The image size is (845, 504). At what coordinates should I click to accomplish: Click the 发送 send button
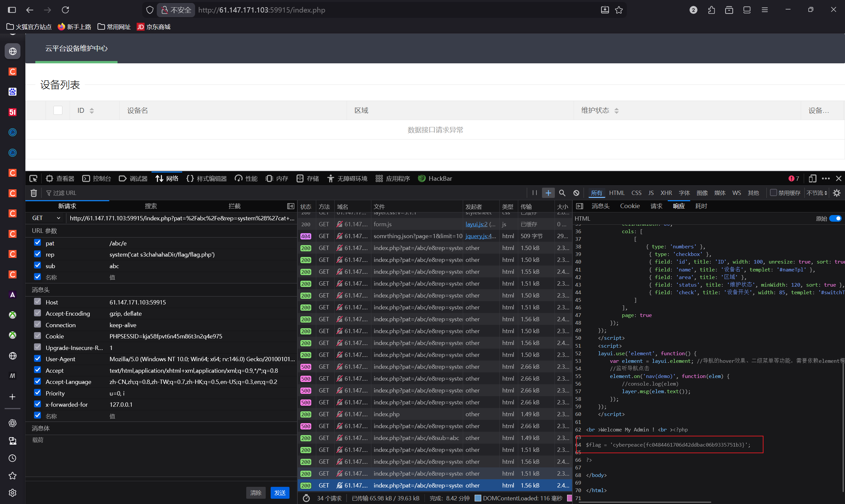(x=280, y=493)
